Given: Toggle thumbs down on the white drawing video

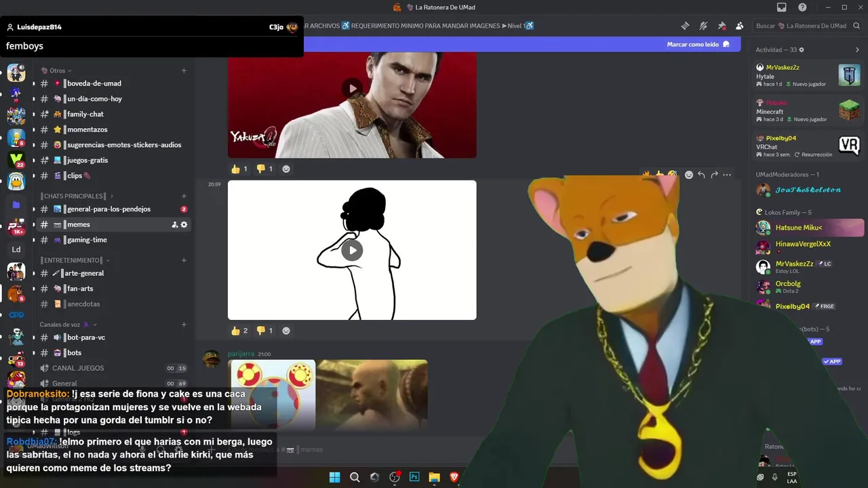Looking at the screenshot, I should (264, 331).
